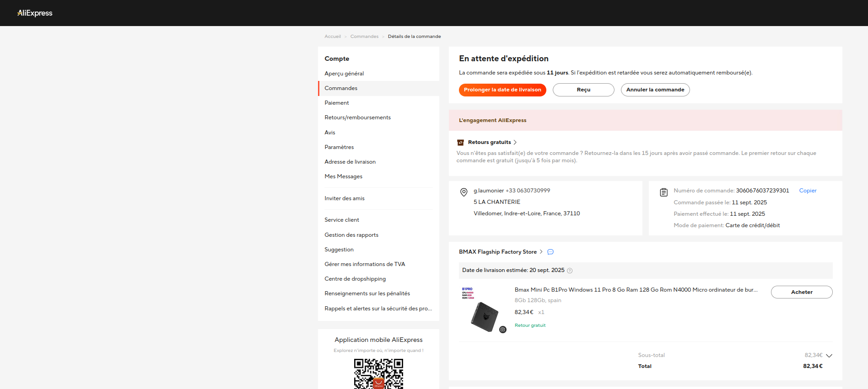Go to Accueil in breadcrumb
868x389 pixels.
coord(333,37)
